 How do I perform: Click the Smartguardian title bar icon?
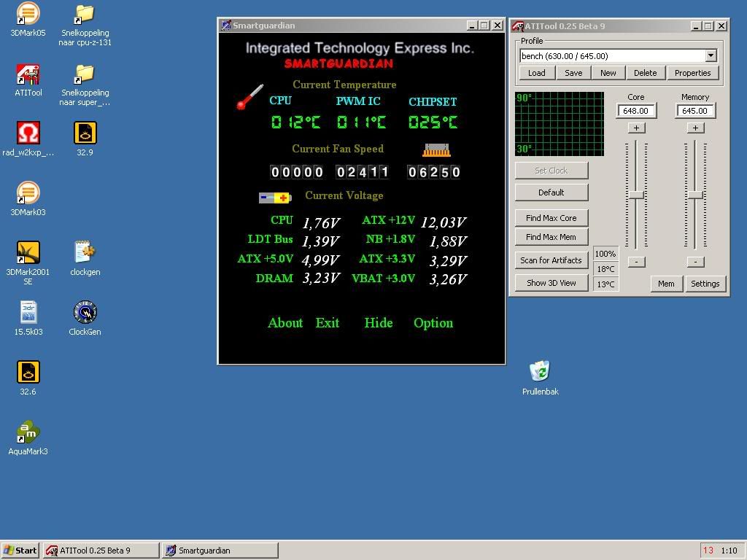tap(226, 26)
